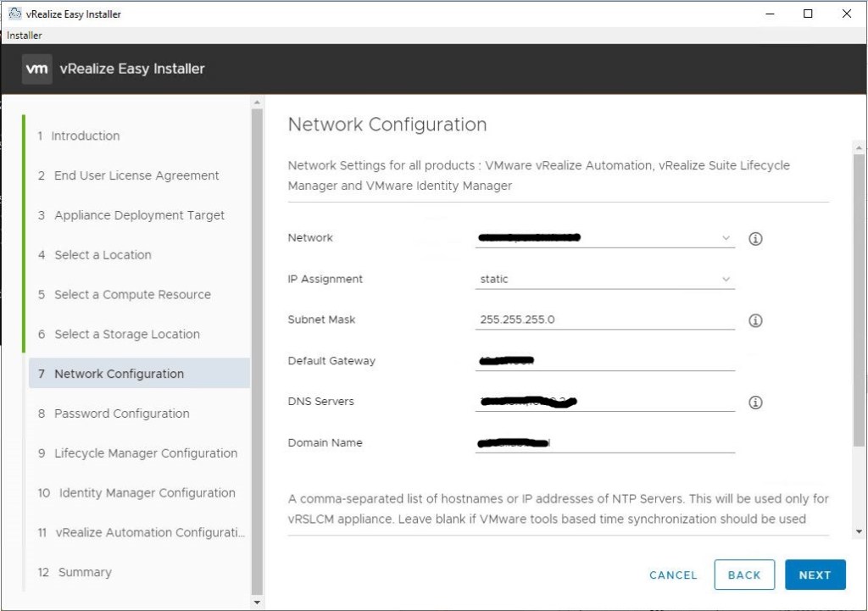Select End User License Agreement step
This screenshot has height=611, width=868.
pyautogui.click(x=136, y=175)
